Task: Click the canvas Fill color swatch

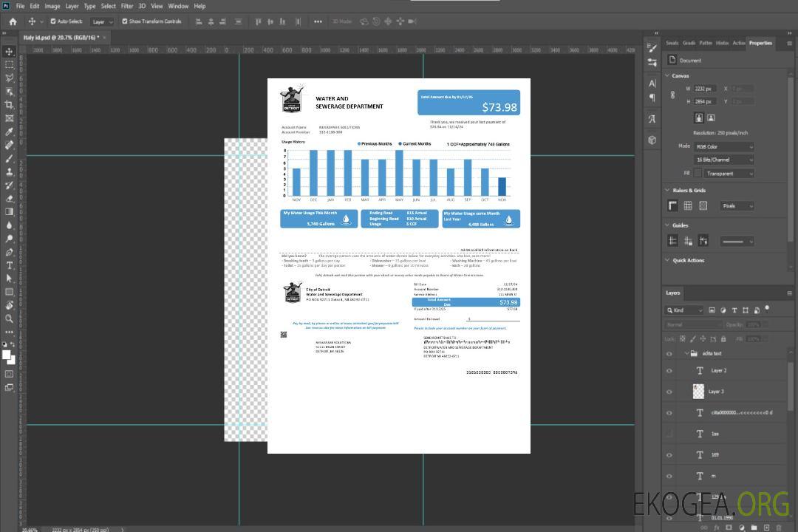Action: point(697,173)
